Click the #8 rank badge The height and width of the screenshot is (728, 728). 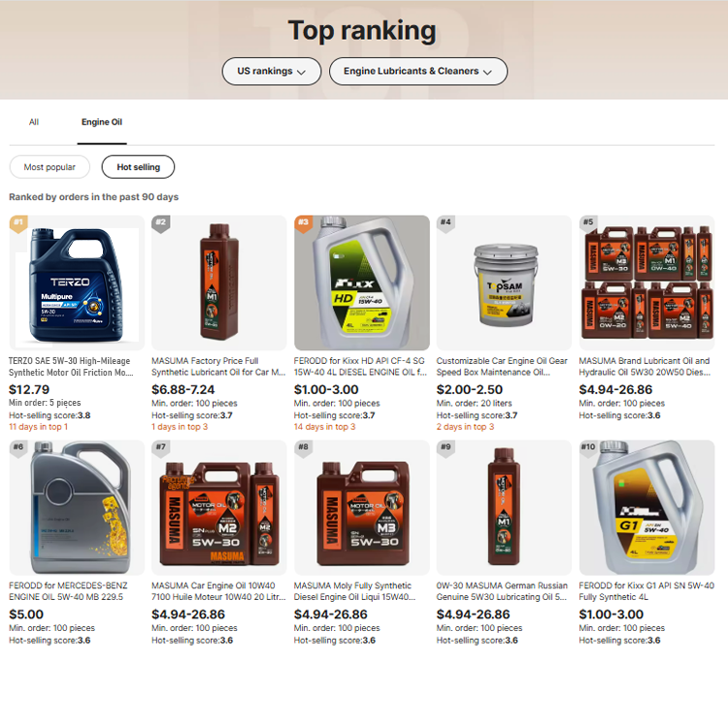303,448
